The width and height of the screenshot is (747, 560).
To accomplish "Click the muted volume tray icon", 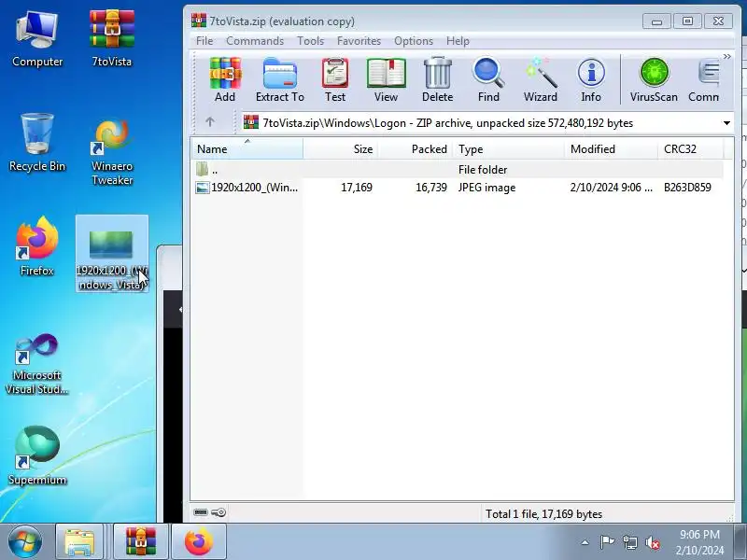I will [x=652, y=542].
